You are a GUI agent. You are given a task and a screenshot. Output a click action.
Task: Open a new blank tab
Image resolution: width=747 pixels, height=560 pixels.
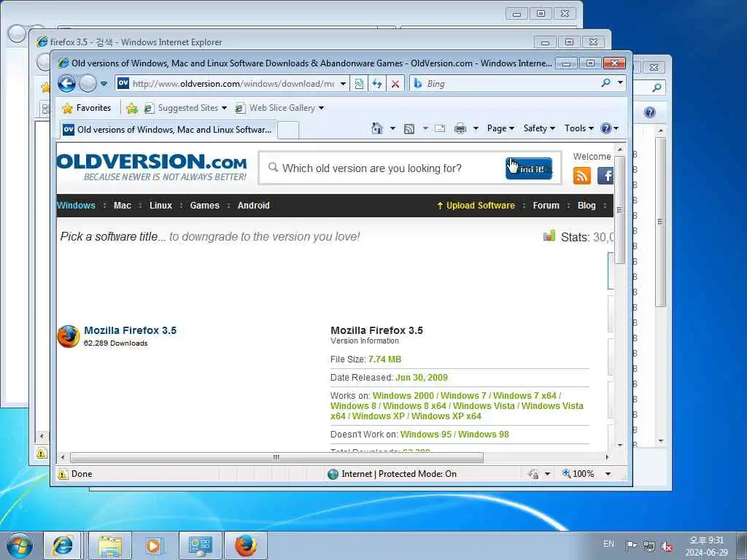point(287,130)
